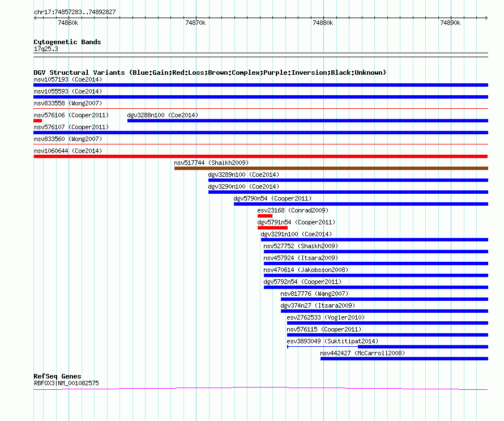Click the Cytogenetic Bands track title

pyautogui.click(x=67, y=42)
